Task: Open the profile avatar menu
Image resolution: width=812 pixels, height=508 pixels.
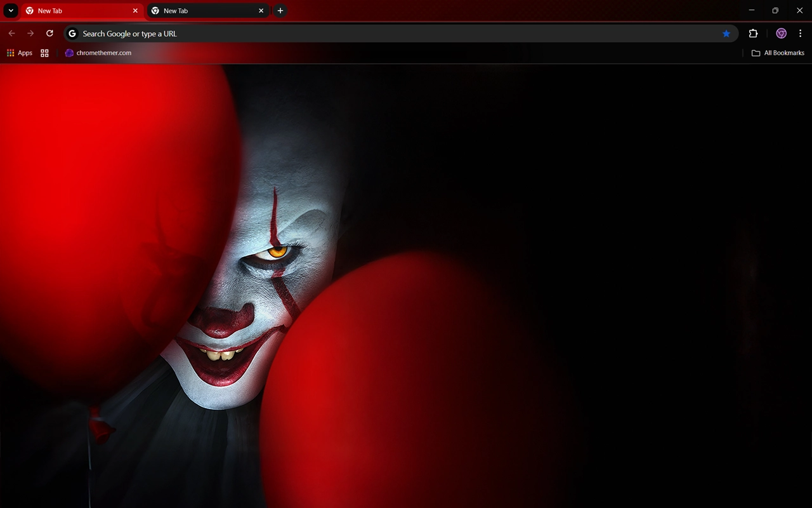Action: click(x=782, y=34)
